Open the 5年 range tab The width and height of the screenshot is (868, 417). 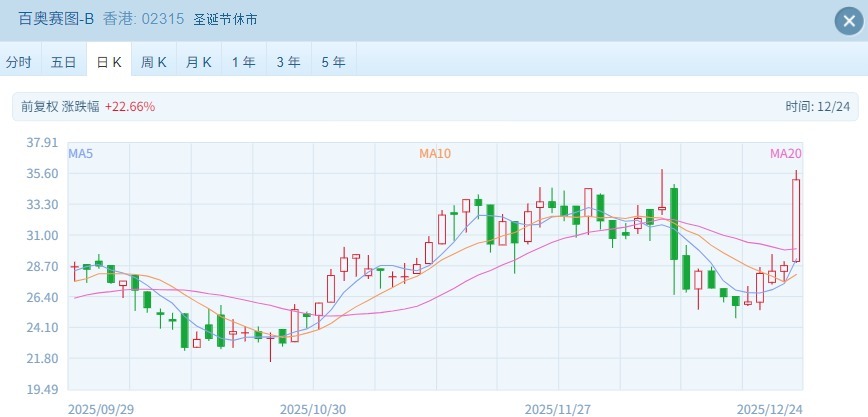point(334,62)
